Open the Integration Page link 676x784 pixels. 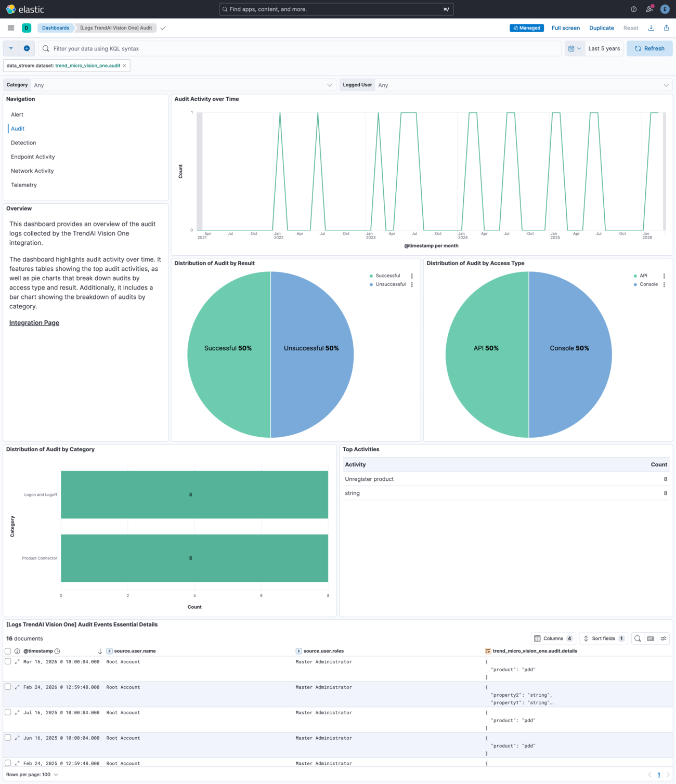[34, 322]
